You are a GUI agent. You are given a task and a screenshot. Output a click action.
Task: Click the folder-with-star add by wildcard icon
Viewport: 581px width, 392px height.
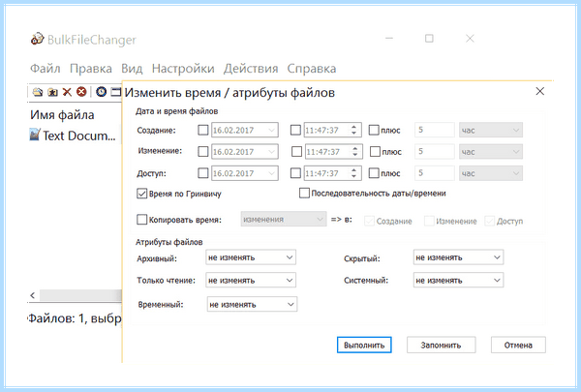(52, 92)
